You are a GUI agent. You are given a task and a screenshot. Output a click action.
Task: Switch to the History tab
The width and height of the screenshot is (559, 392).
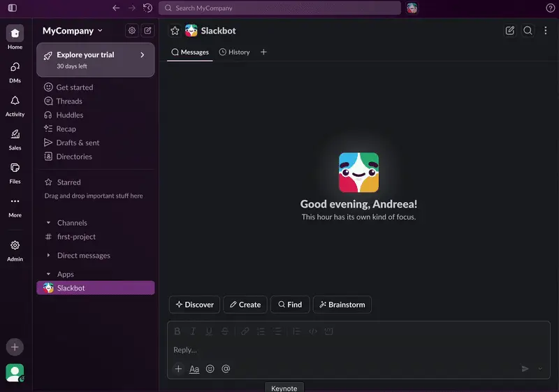[x=234, y=52]
